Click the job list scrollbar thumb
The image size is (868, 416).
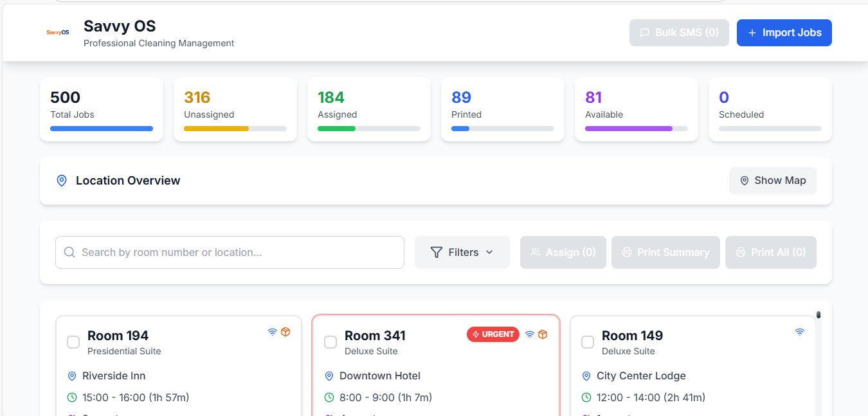click(x=818, y=315)
